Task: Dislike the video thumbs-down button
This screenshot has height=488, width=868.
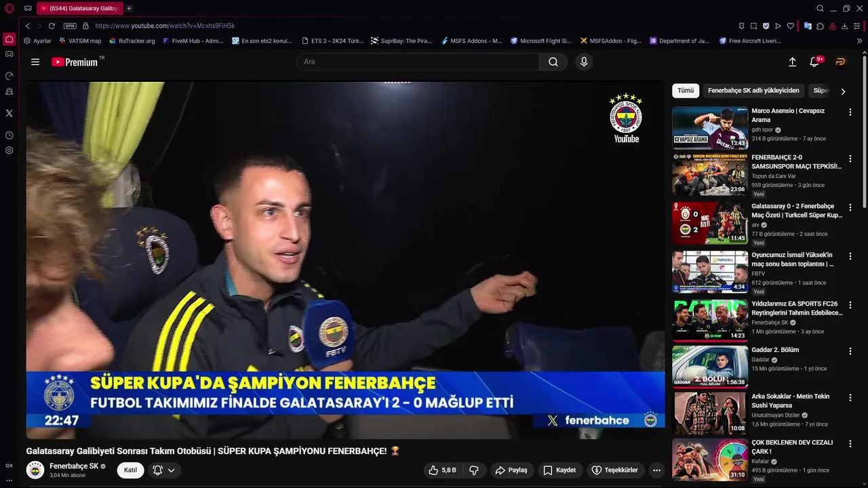Action: click(x=474, y=470)
